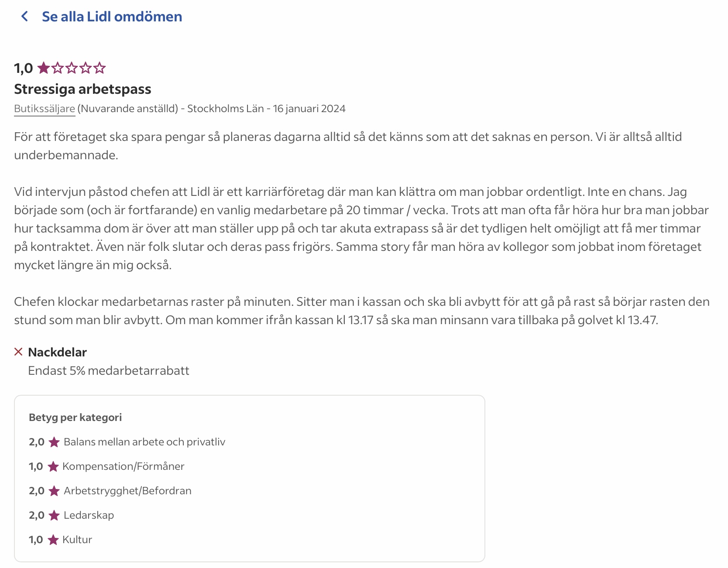The image size is (728, 568).
Task: Click the review title Stressiga arbetspass
Action: 82,89
